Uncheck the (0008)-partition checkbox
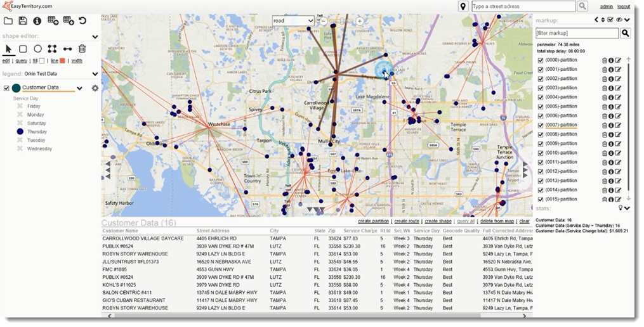Image resolution: width=644 pixels, height=327 pixels. [541, 134]
